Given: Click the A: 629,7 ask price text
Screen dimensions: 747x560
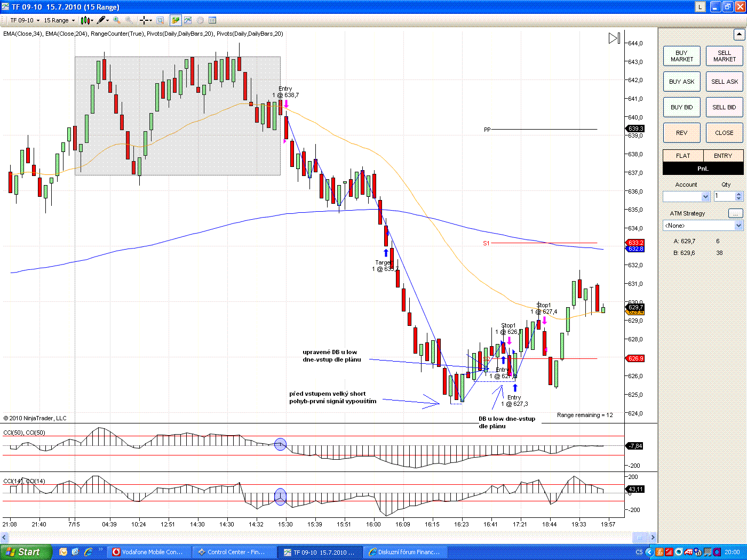Looking at the screenshot, I should 685,241.
